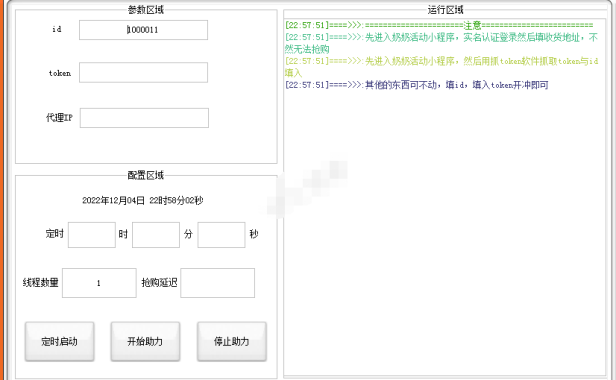This screenshot has width=616, height=380.
Task: Click the 定时启动 button
Action: coord(60,341)
